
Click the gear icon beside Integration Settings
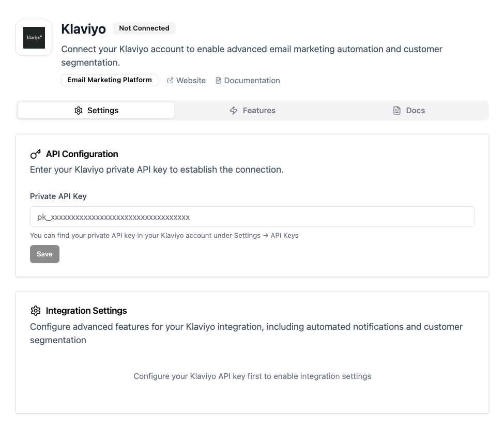(x=36, y=311)
